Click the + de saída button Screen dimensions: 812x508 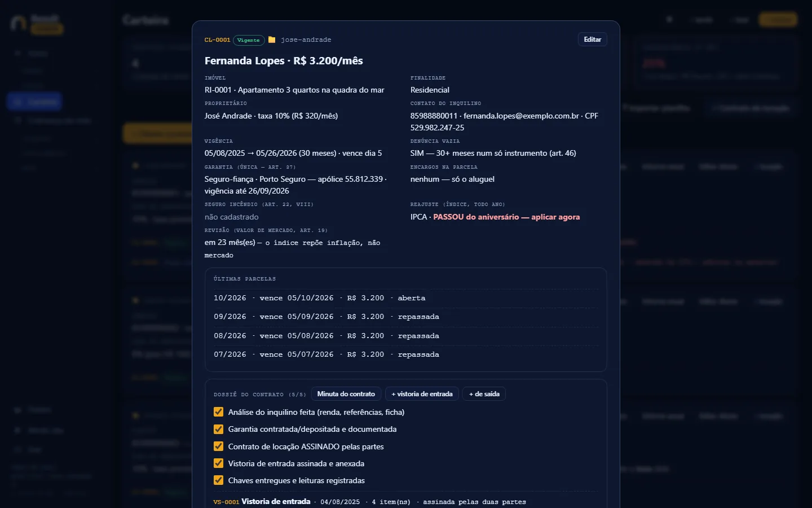(x=484, y=394)
